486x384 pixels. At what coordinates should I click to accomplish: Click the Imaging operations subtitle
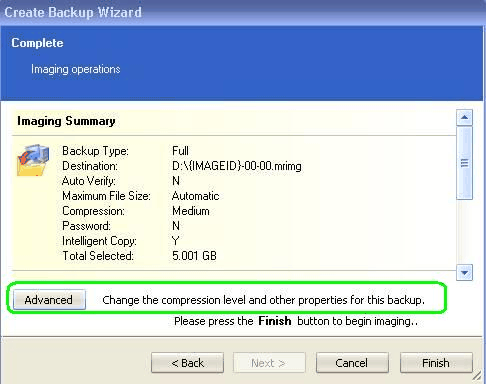(76, 69)
